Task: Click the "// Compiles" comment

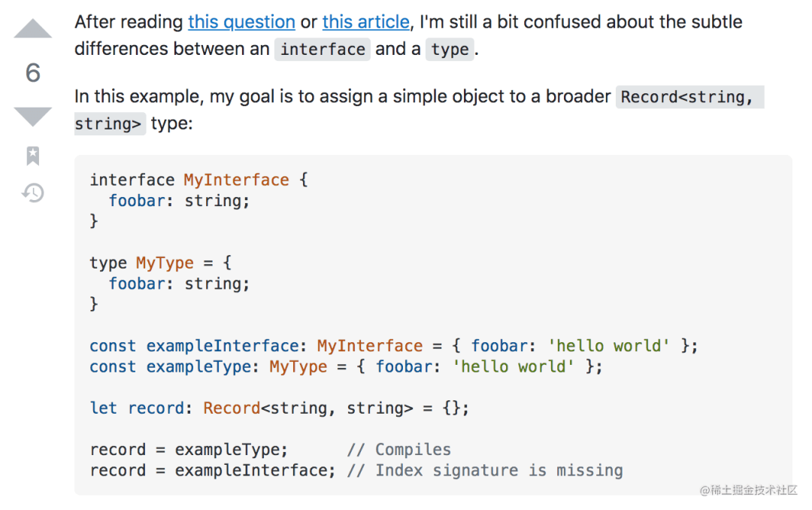Action: click(x=398, y=450)
